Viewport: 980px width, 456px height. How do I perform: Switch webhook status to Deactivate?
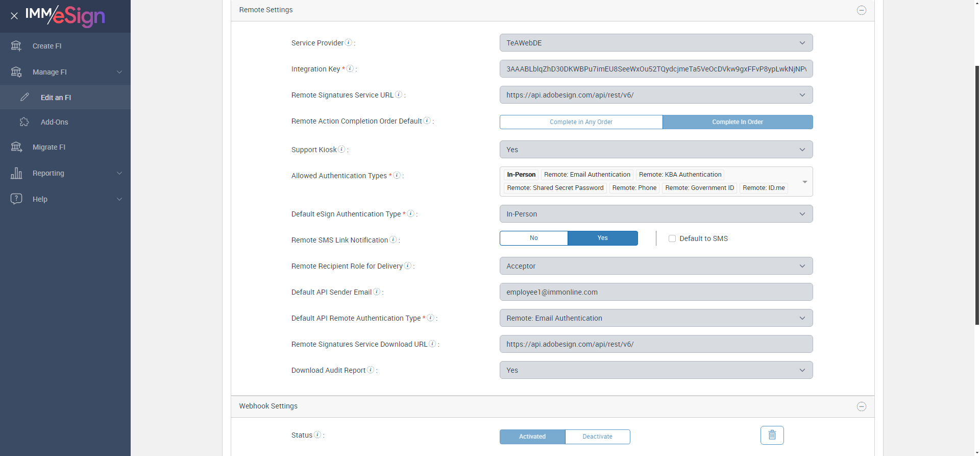click(597, 437)
